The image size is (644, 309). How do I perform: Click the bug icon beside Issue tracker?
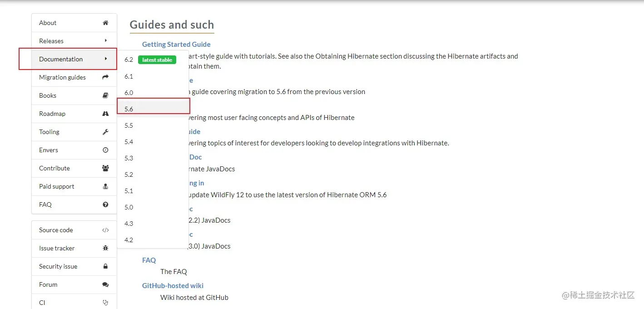click(x=105, y=248)
